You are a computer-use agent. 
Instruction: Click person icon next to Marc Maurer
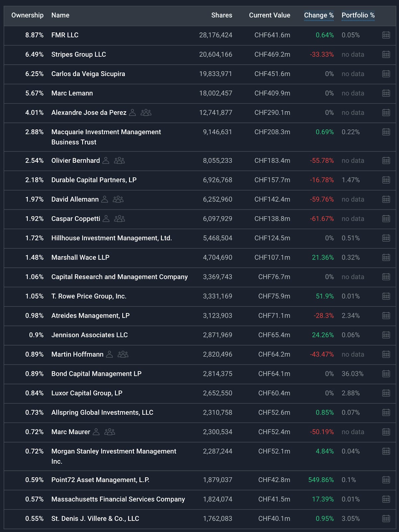[96, 432]
